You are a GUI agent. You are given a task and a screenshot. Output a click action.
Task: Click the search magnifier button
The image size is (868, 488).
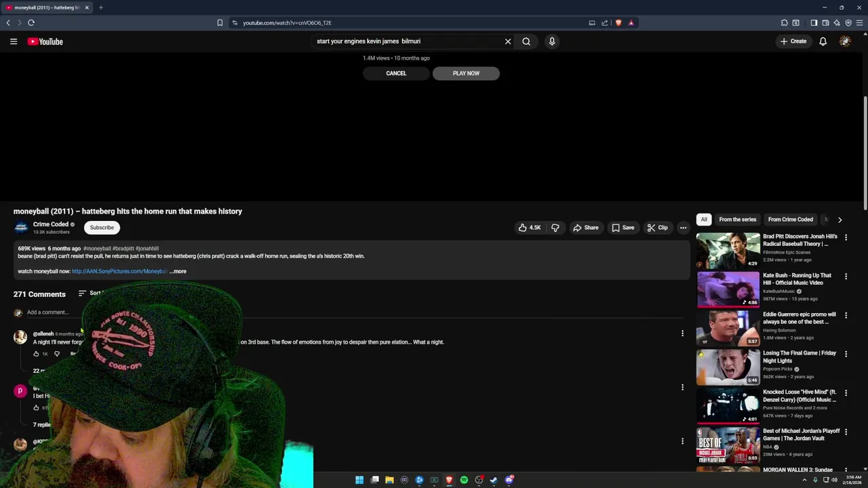click(526, 41)
